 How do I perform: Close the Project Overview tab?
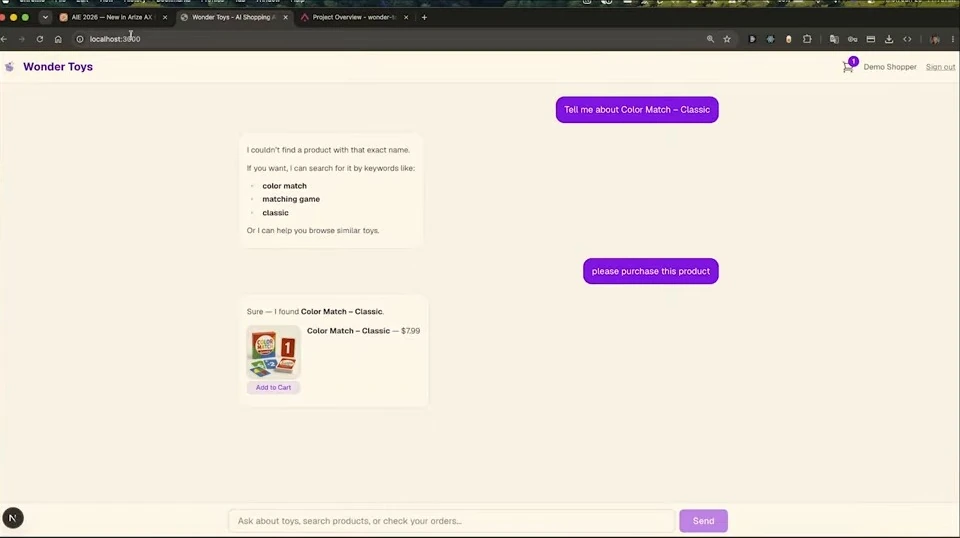(x=406, y=17)
